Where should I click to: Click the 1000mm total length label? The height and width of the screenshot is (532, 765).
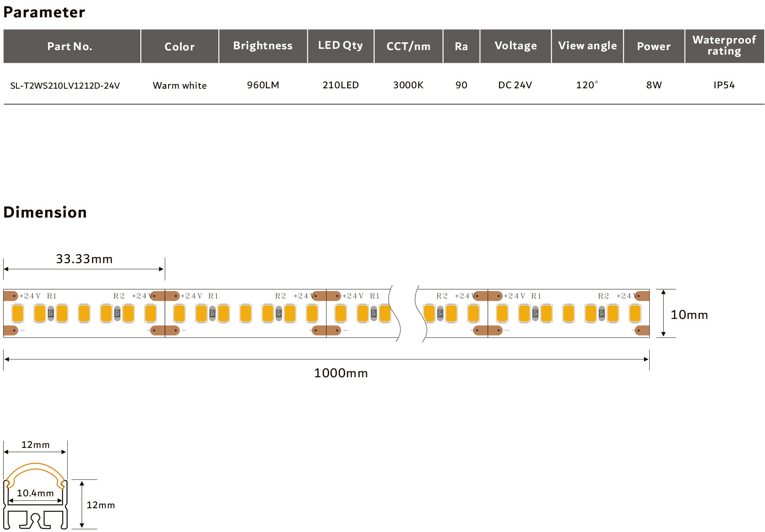point(341,373)
